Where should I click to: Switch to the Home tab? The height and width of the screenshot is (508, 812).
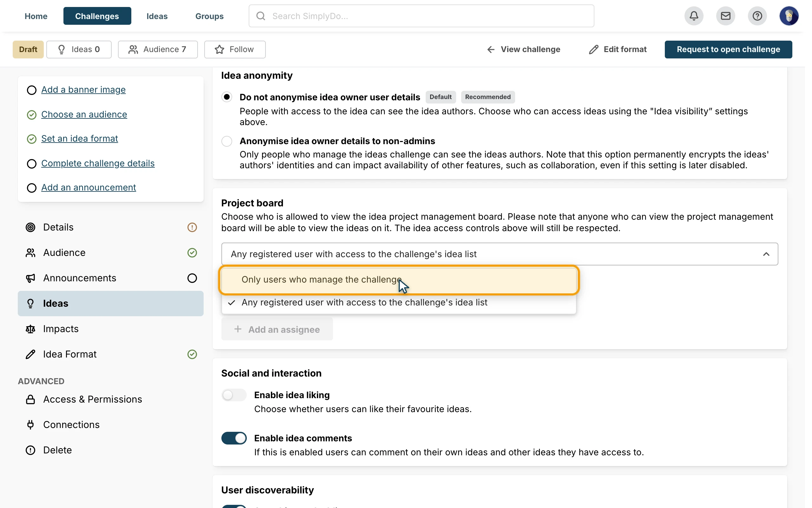(36, 16)
